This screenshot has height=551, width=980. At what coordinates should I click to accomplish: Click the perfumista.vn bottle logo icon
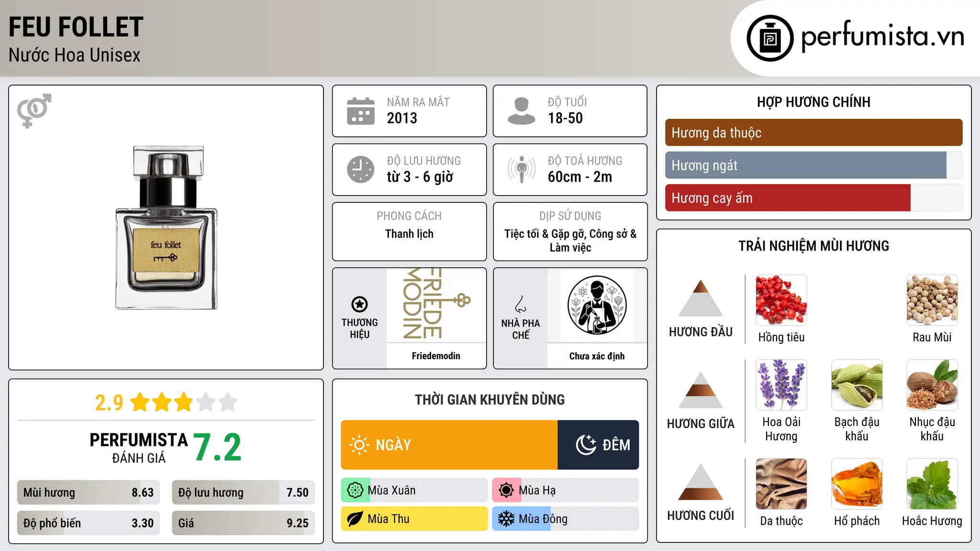[770, 38]
